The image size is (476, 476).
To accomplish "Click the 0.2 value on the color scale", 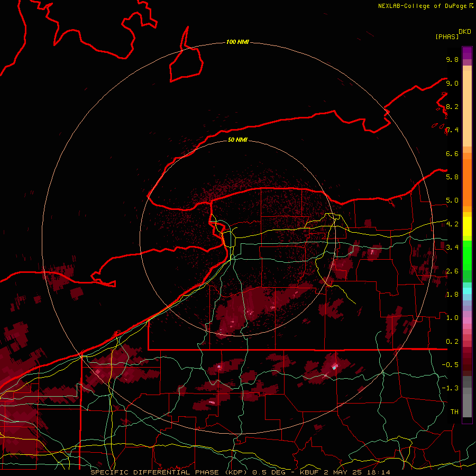I will pyautogui.click(x=452, y=342).
